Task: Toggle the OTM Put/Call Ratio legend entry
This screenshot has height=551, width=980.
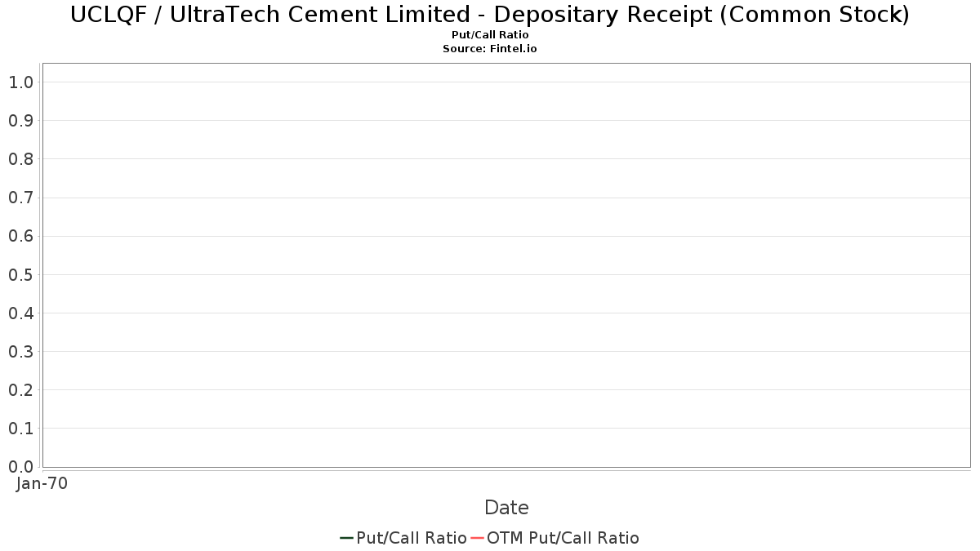Action: 555,538
